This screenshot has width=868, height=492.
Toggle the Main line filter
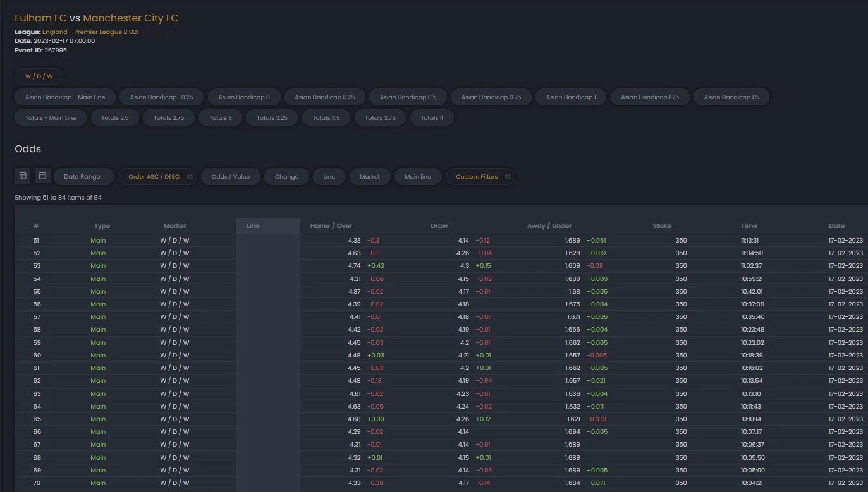pyautogui.click(x=418, y=177)
